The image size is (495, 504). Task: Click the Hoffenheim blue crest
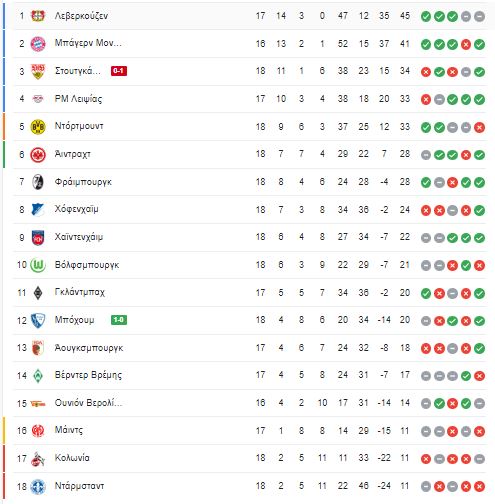click(38, 210)
